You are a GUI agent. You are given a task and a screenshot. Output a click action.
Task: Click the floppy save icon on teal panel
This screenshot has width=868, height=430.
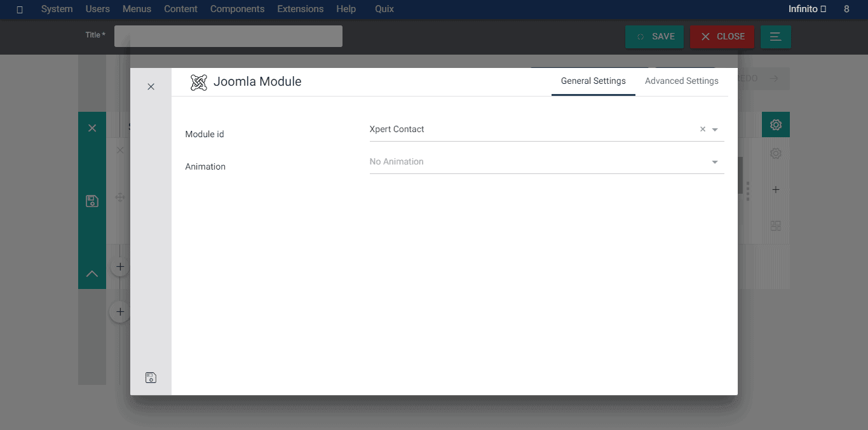pyautogui.click(x=92, y=201)
